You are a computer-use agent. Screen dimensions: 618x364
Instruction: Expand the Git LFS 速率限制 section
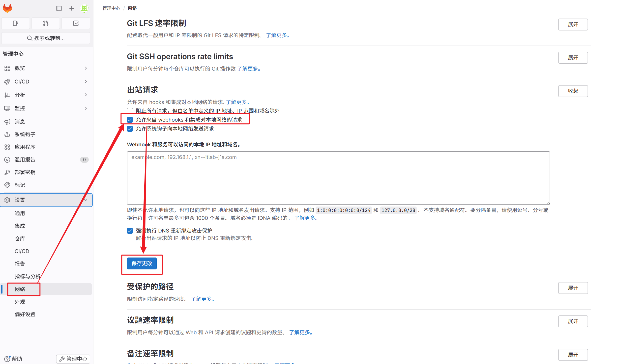573,25
